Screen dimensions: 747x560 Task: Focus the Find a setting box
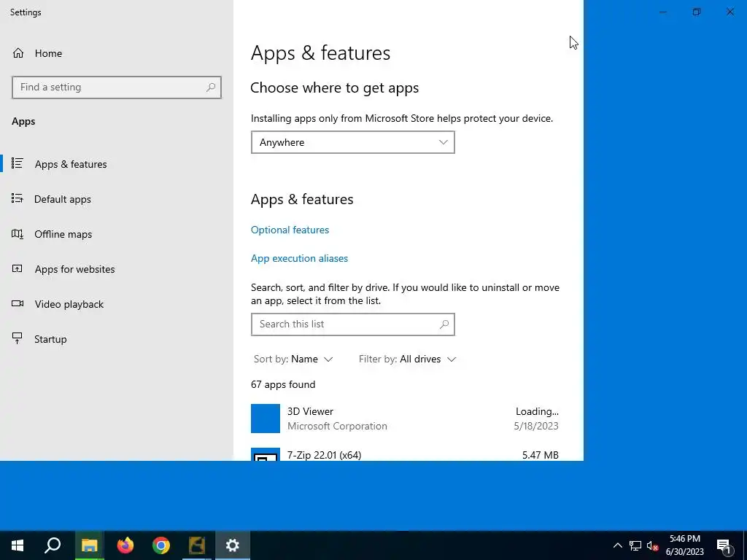click(x=117, y=87)
